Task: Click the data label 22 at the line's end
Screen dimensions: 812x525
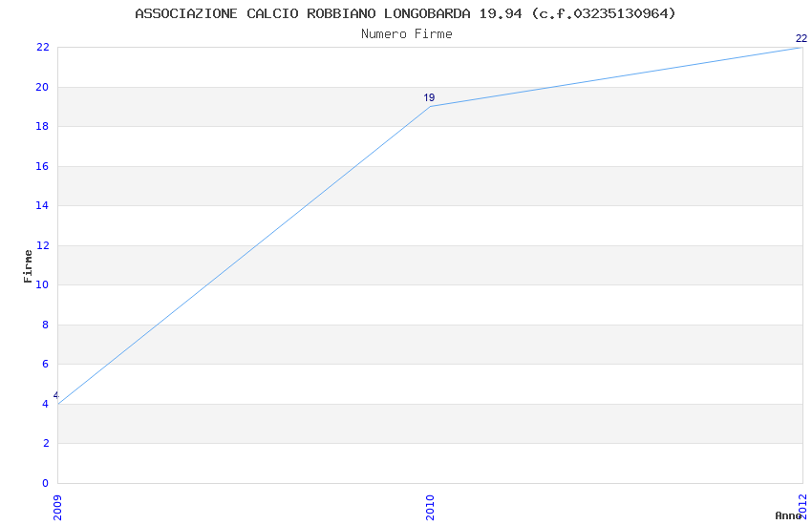Action: (x=801, y=38)
